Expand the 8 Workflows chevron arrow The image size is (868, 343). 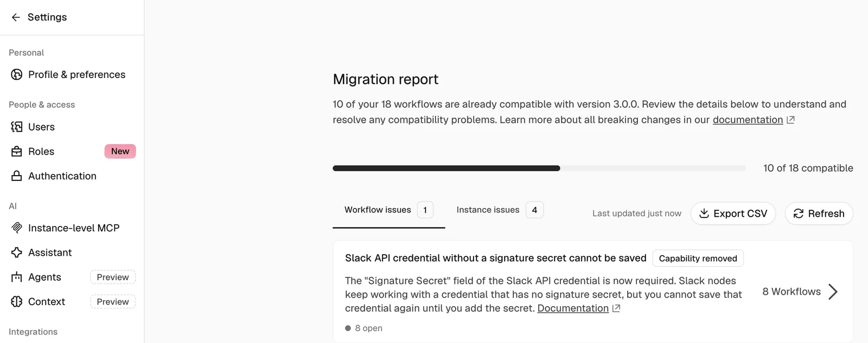833,292
